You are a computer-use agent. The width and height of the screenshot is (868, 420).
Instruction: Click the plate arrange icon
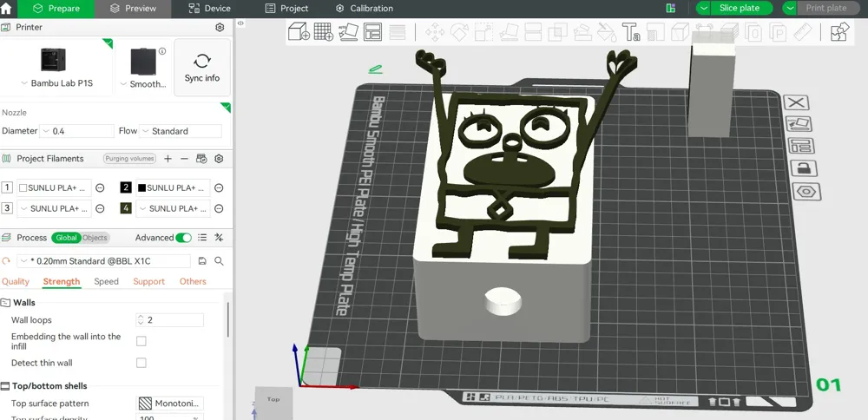(801, 146)
